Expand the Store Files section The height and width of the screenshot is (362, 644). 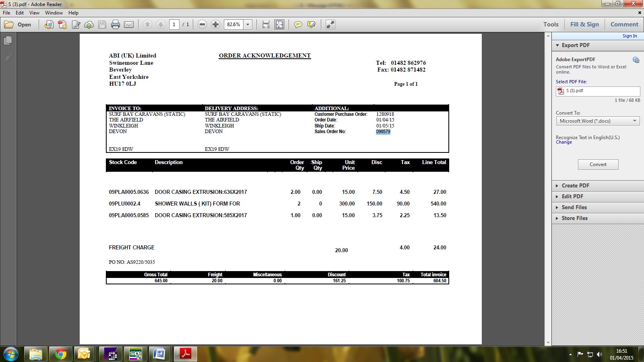pyautogui.click(x=598, y=218)
